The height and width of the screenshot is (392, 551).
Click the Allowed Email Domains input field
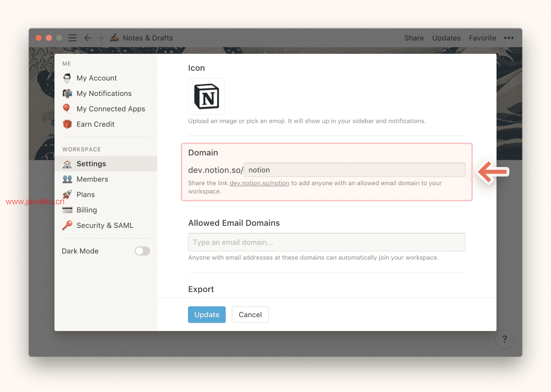click(x=327, y=242)
